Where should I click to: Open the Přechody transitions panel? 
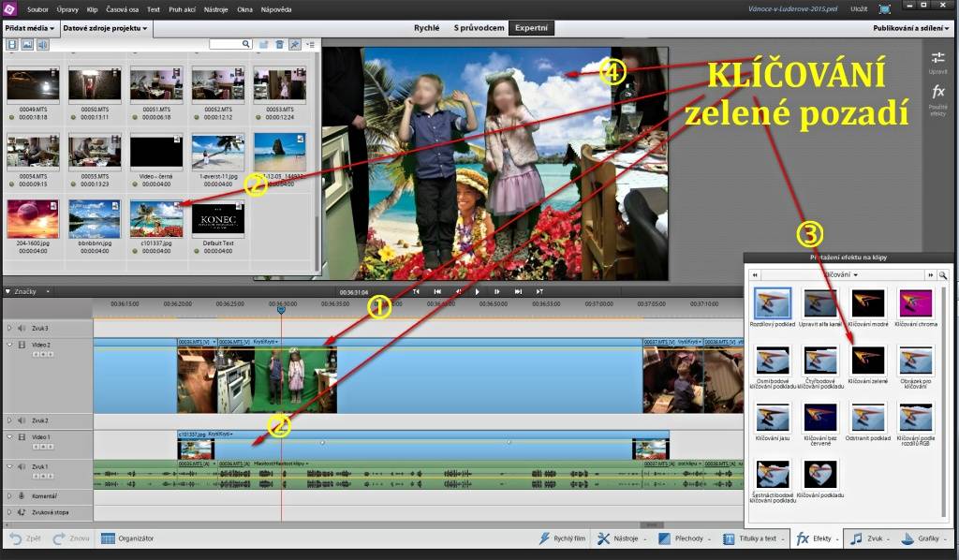click(x=685, y=538)
